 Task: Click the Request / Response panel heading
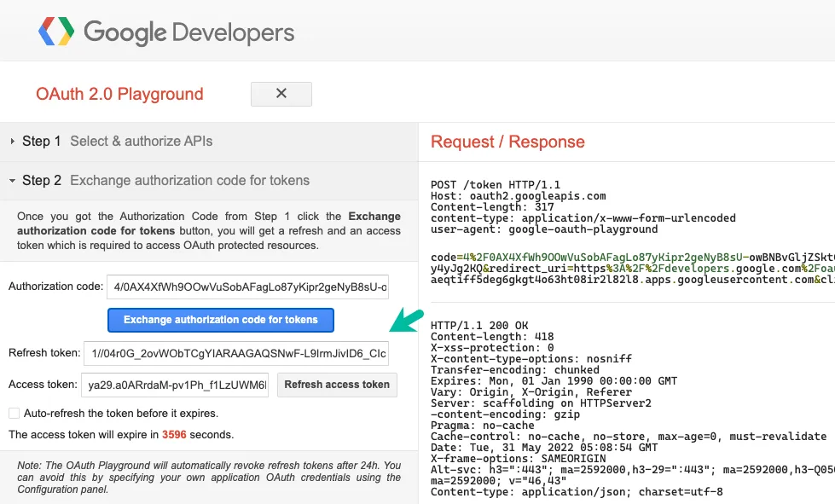(x=507, y=142)
